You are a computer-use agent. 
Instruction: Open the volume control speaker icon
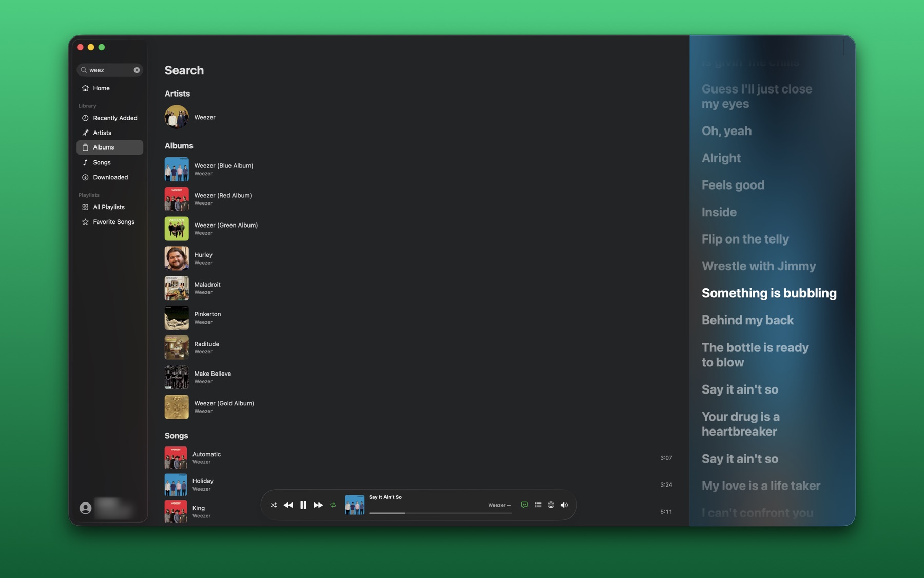[x=564, y=505]
